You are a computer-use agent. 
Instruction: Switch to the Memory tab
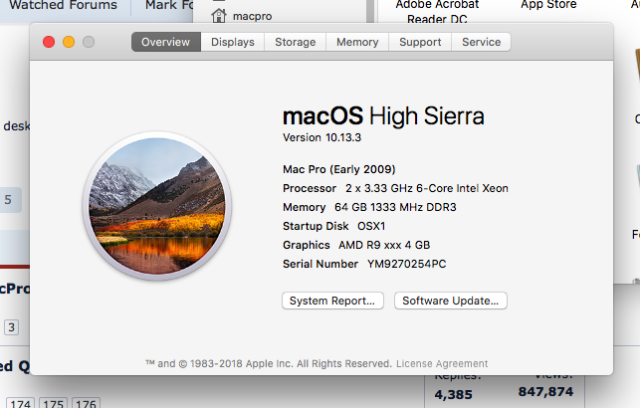(x=357, y=42)
